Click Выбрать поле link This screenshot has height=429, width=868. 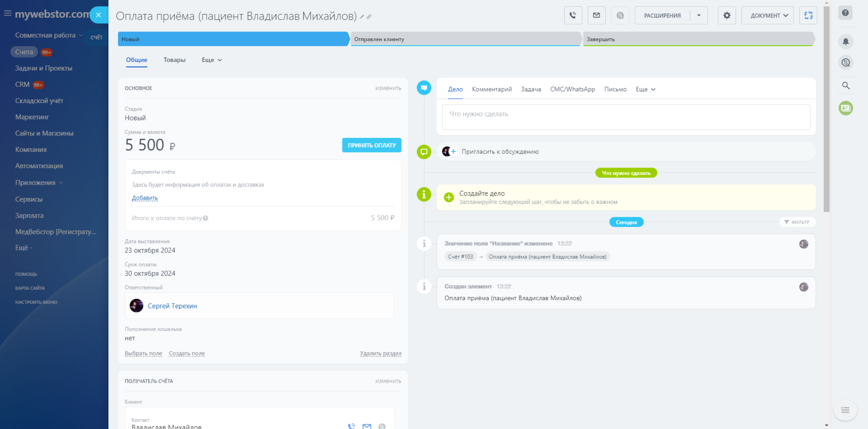(x=143, y=354)
